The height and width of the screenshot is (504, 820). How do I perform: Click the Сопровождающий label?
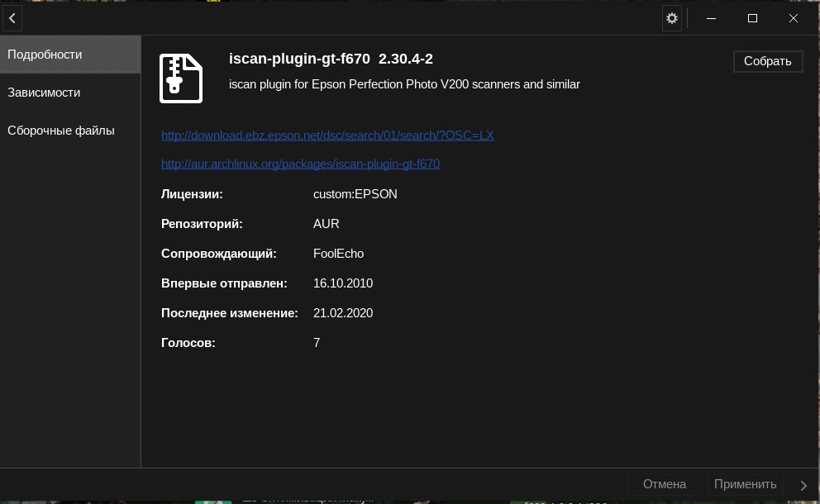point(218,254)
